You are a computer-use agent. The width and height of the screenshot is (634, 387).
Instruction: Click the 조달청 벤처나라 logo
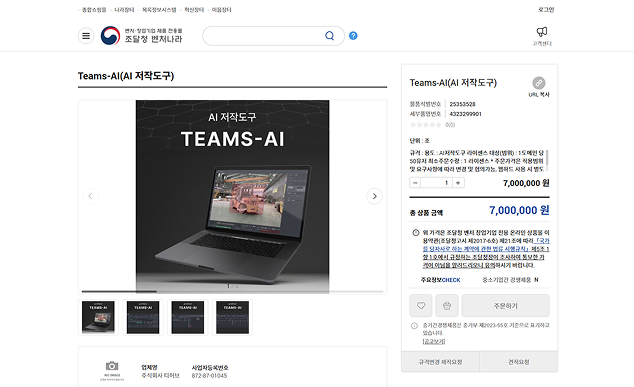pos(142,36)
